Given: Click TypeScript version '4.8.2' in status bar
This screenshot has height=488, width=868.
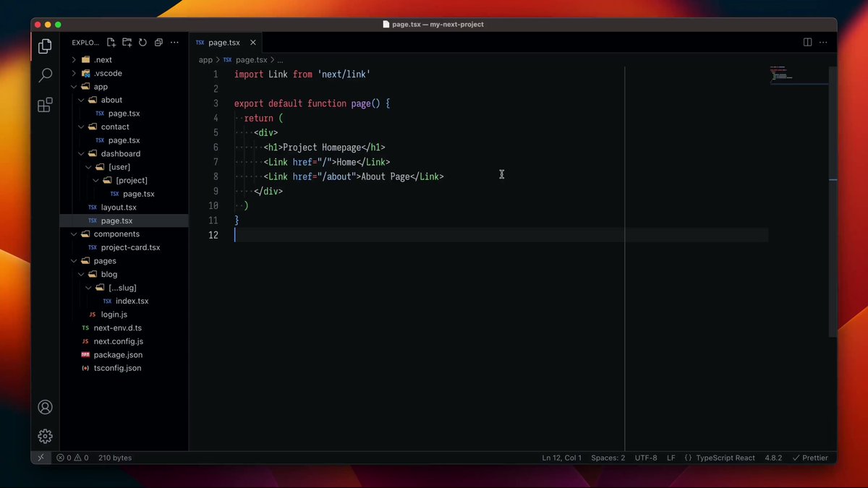Looking at the screenshot, I should pos(773,458).
